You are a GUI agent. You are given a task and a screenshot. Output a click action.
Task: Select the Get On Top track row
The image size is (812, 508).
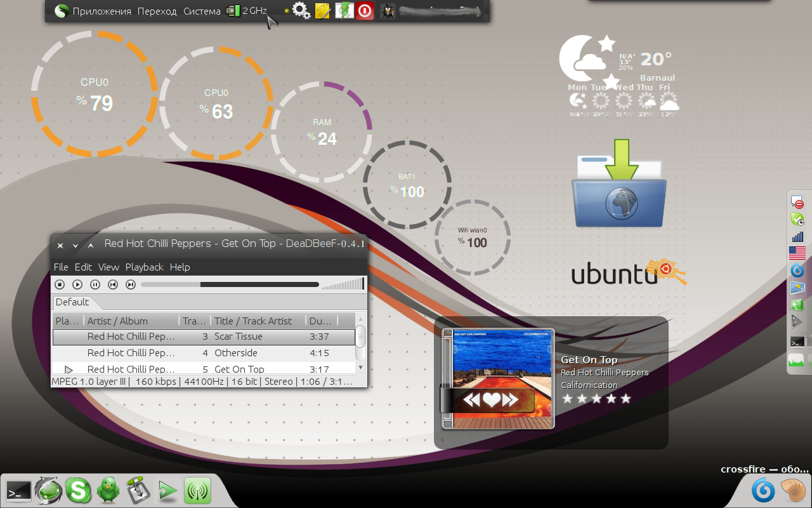click(x=204, y=369)
